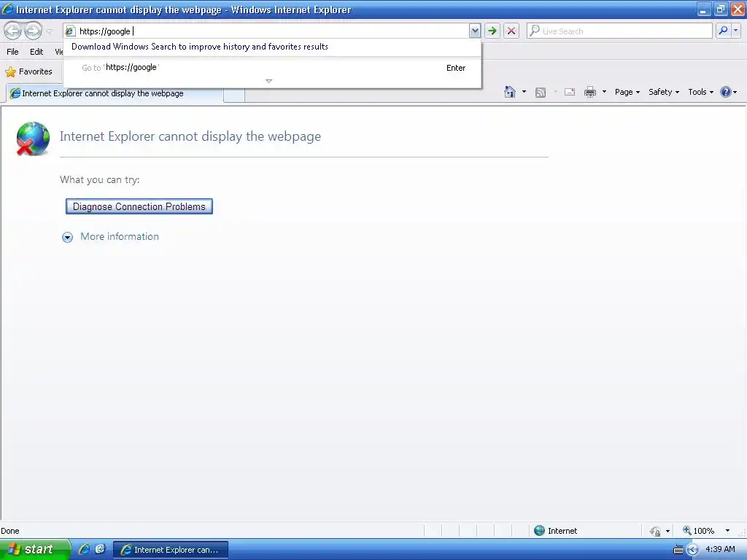The height and width of the screenshot is (560, 747).
Task: Click Download Windows Search suggestion
Action: click(x=200, y=47)
